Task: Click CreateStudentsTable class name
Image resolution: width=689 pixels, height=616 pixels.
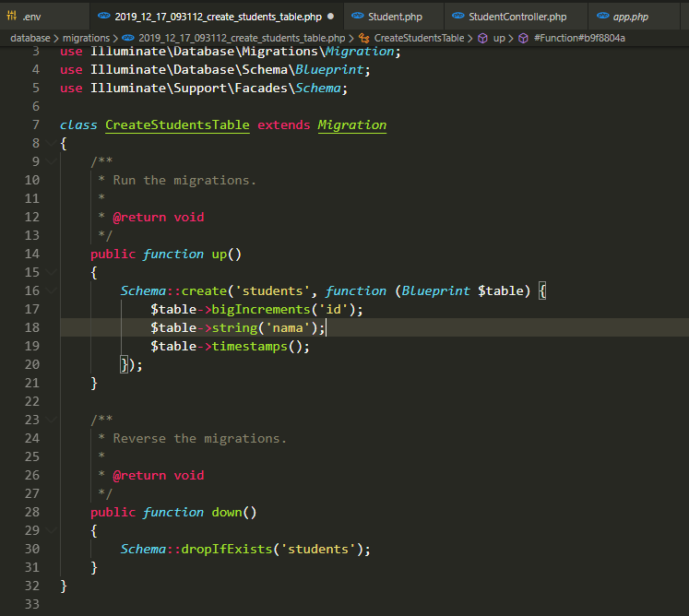Action: coord(177,125)
